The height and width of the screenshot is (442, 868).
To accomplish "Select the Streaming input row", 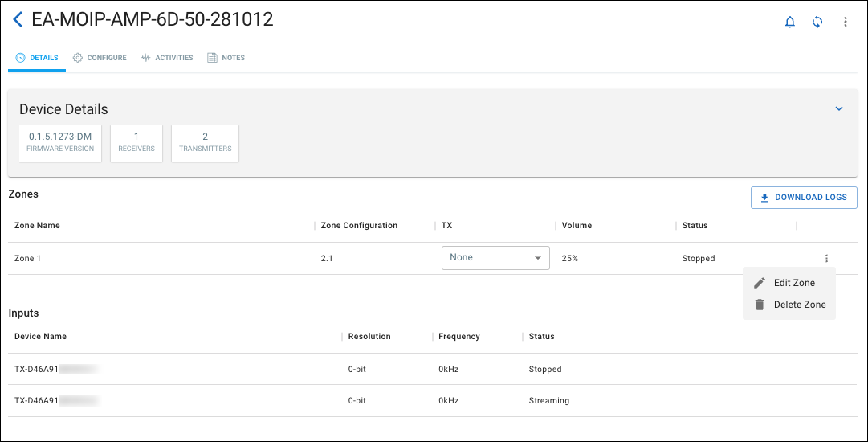I will pyautogui.click(x=432, y=400).
